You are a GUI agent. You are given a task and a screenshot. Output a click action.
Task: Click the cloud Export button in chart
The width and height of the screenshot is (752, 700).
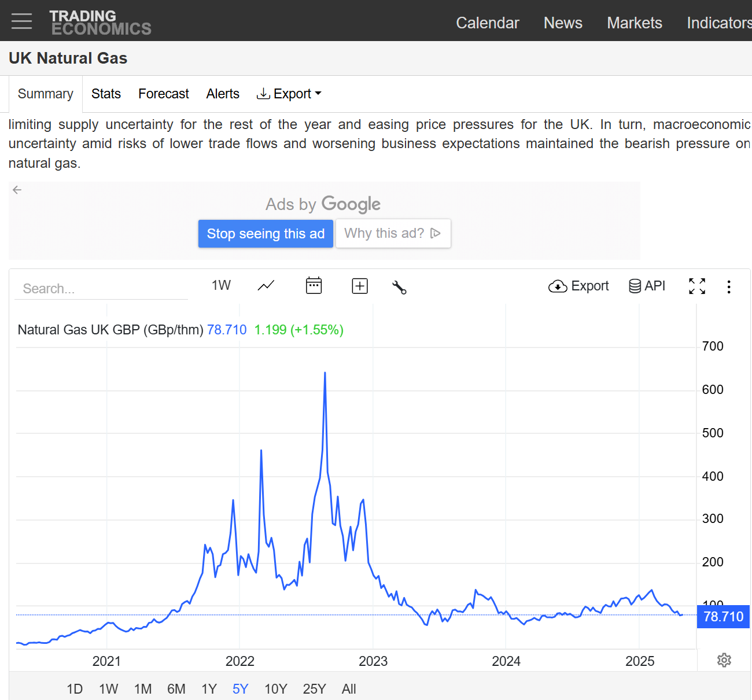[x=578, y=286]
